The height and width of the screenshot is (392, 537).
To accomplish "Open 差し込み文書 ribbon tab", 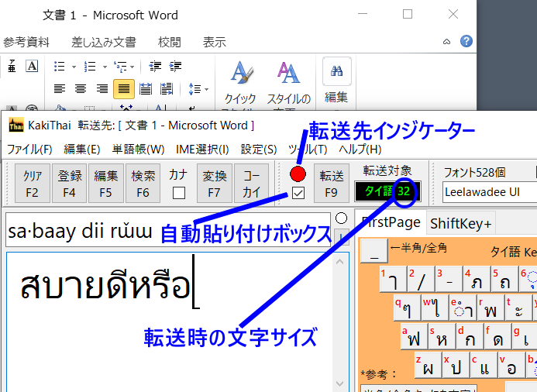I will [x=103, y=42].
